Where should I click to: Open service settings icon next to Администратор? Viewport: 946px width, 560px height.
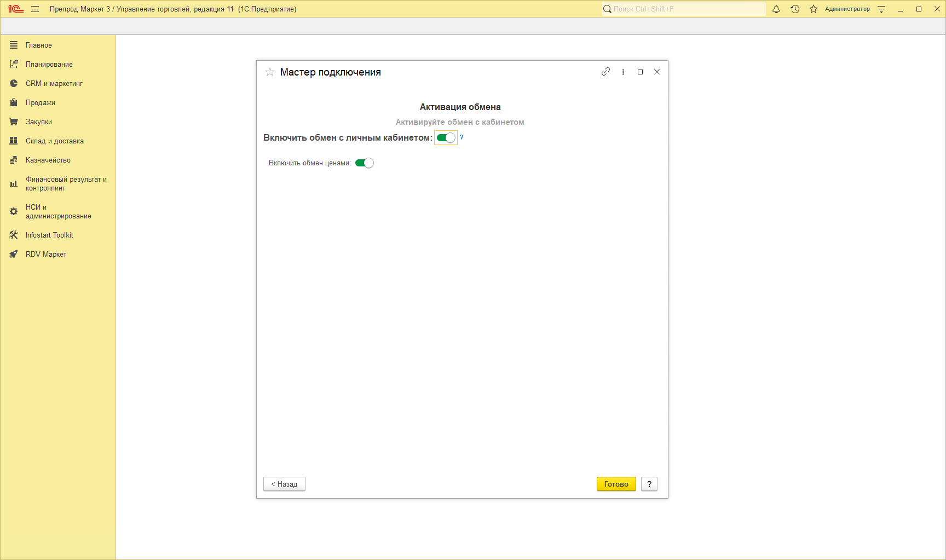(x=881, y=9)
